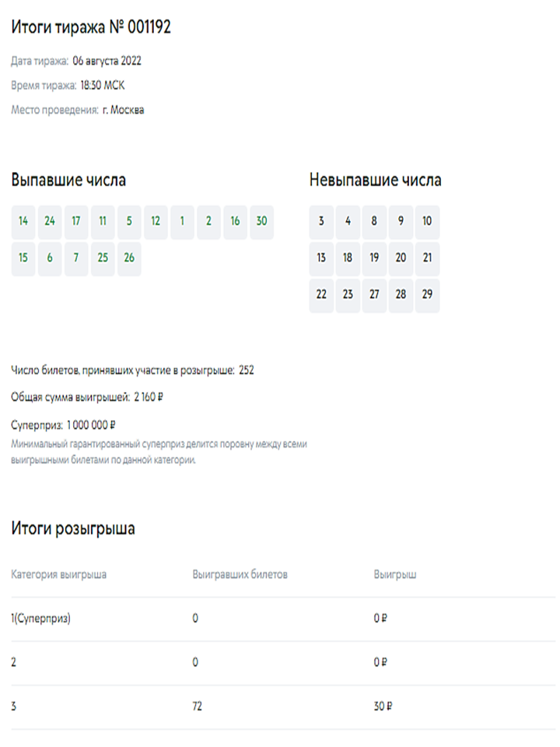Click the 'Выигрыш' column header
Image resolution: width=560 pixels, height=747 pixels.
tap(395, 575)
